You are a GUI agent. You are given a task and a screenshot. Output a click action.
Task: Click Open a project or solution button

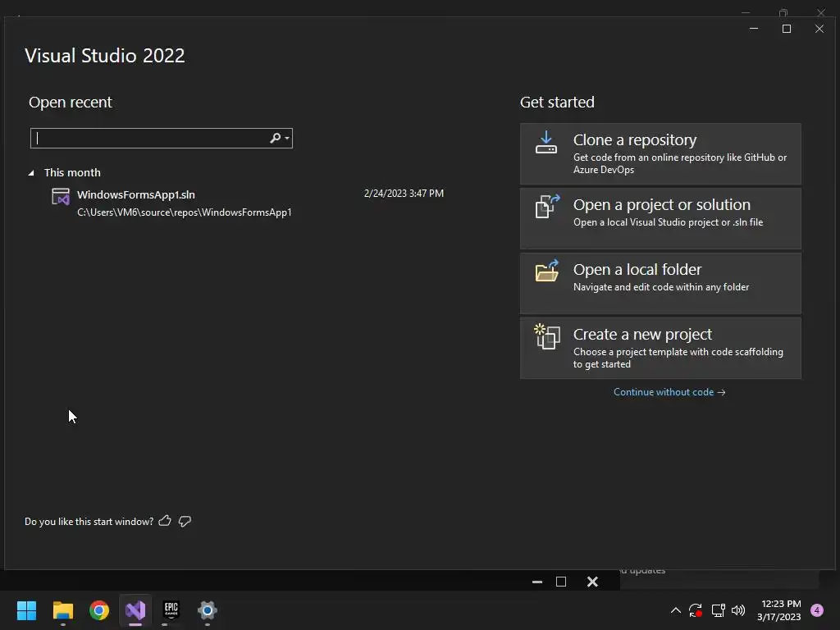click(660, 218)
